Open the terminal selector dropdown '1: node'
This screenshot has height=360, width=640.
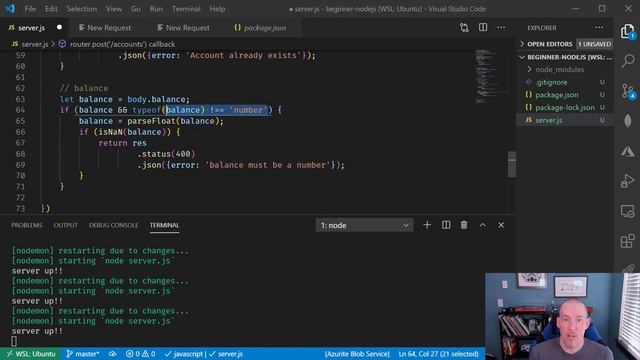point(364,225)
